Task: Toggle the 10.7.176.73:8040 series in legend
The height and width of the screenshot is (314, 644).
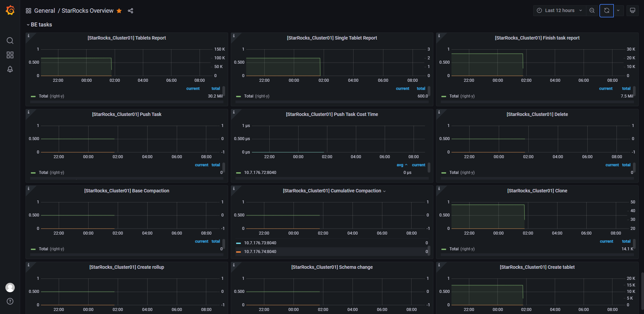Action: tap(260, 243)
